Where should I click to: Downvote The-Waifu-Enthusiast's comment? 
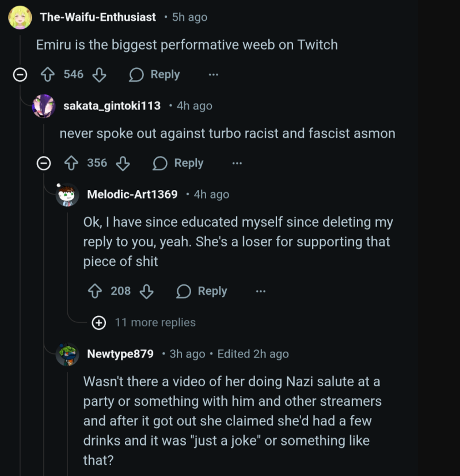click(x=99, y=75)
